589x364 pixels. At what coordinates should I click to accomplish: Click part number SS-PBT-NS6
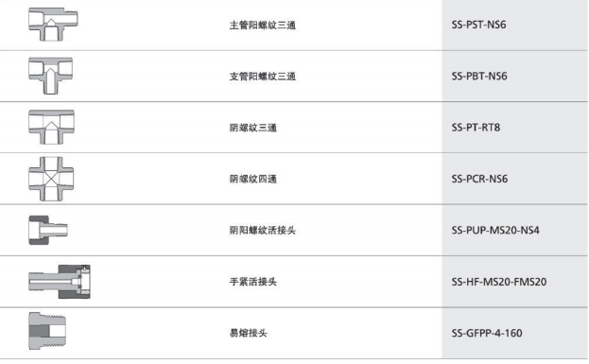pos(479,77)
